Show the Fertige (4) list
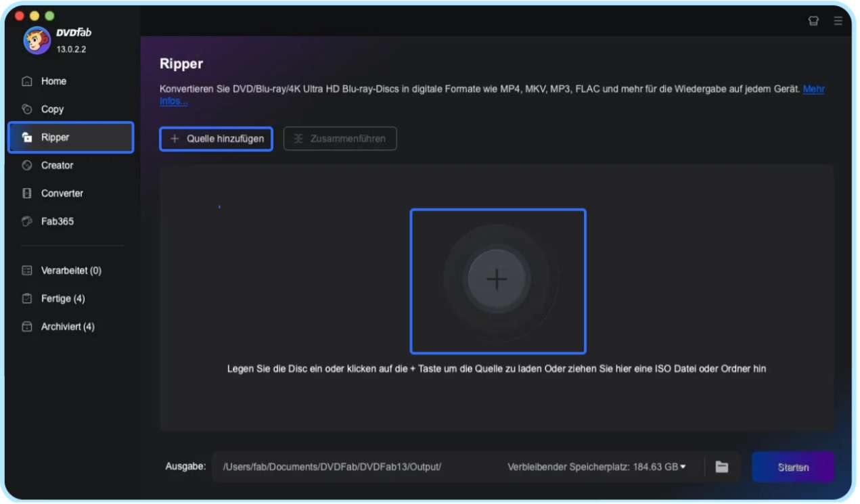 (x=63, y=298)
